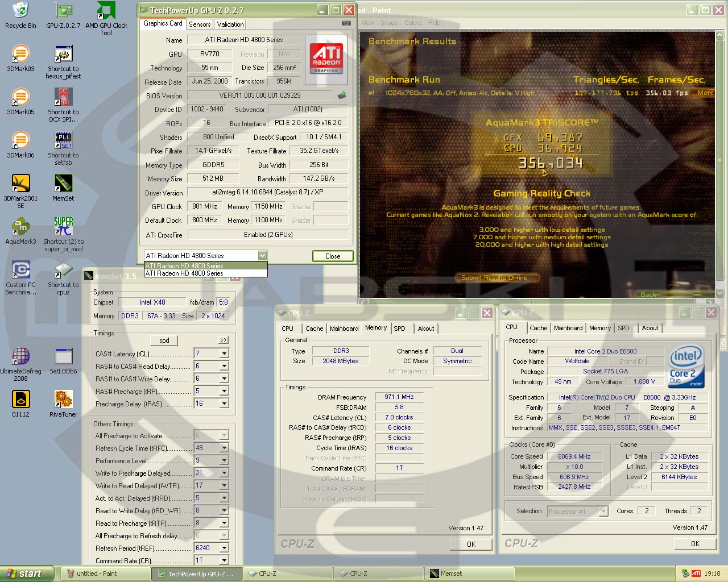This screenshot has height=582, width=728.
Task: Click OK in right CPU-Z CPU window
Action: coord(695,543)
